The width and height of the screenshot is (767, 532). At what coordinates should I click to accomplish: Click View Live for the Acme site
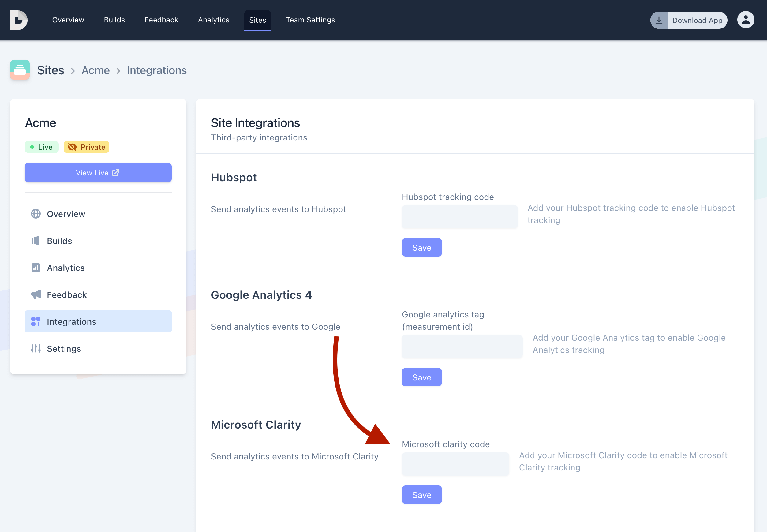tap(98, 172)
